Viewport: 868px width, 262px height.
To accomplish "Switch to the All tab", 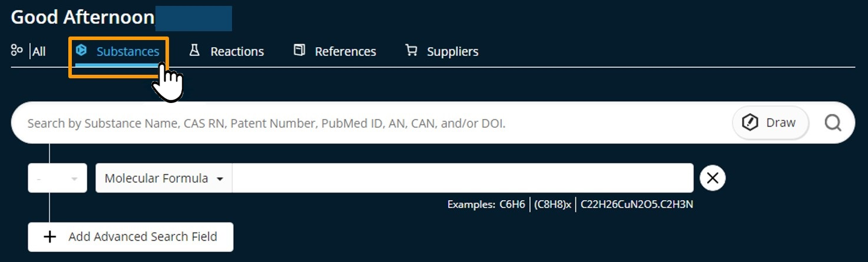I will pyautogui.click(x=39, y=52).
